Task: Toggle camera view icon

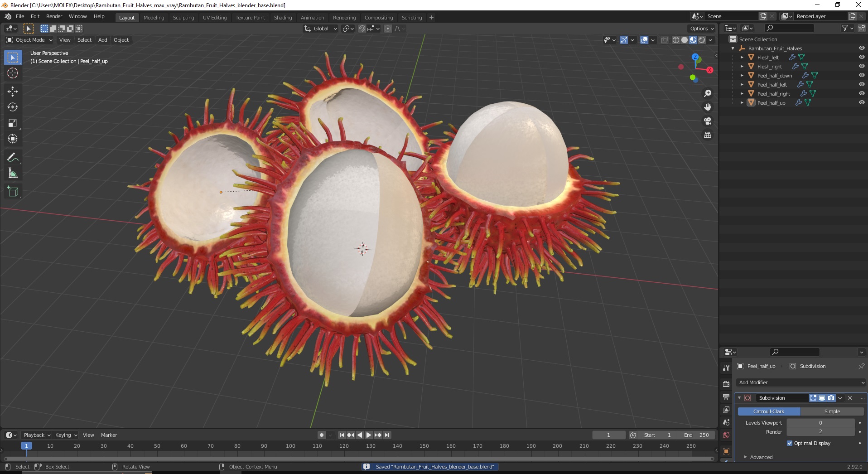Action: tap(708, 121)
